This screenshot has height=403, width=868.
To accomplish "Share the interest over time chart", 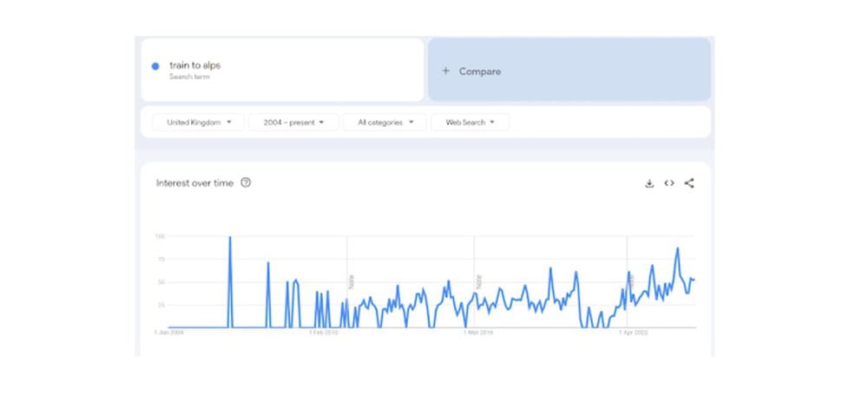I will click(689, 183).
